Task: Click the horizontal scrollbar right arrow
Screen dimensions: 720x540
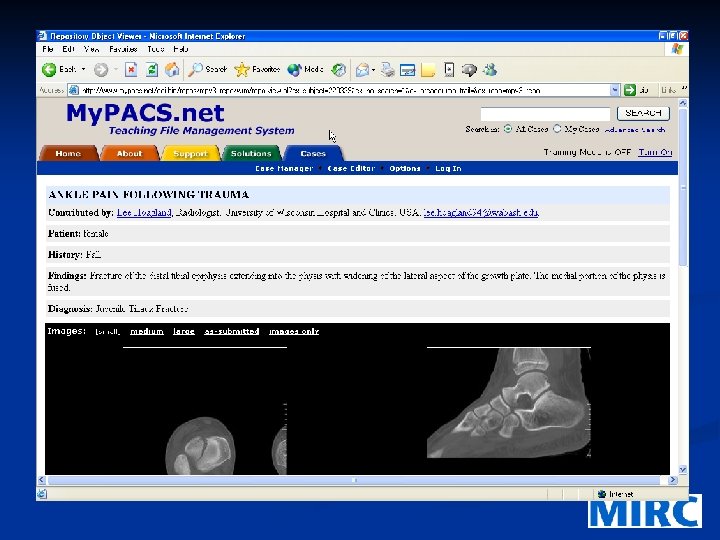Action: coord(673,480)
